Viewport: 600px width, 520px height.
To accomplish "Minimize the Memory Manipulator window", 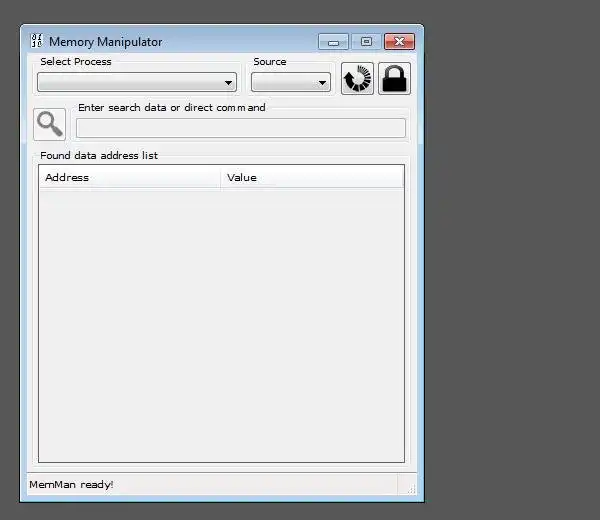I will (333, 42).
